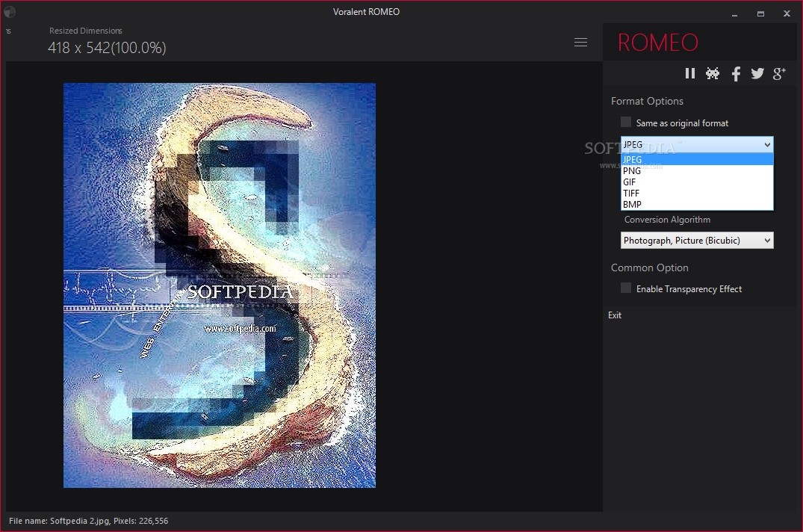This screenshot has height=532, width=803.
Task: Open the hamburger menu icon
Action: point(580,42)
